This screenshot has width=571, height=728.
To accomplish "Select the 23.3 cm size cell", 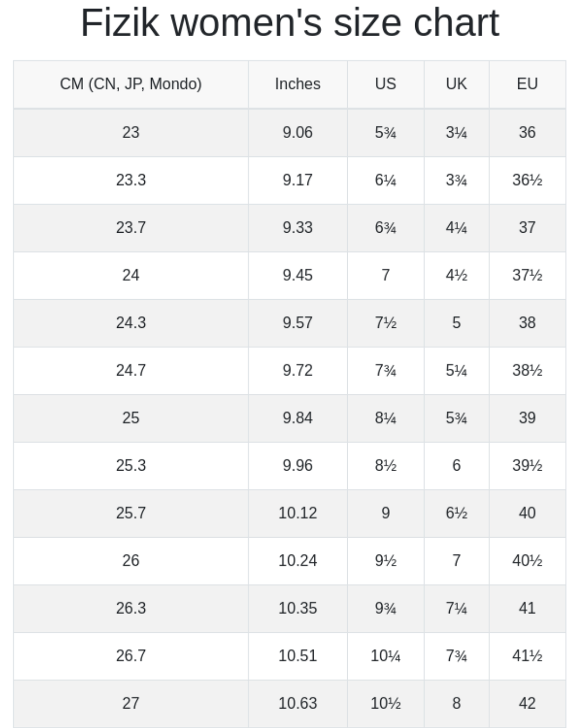I will [x=131, y=180].
